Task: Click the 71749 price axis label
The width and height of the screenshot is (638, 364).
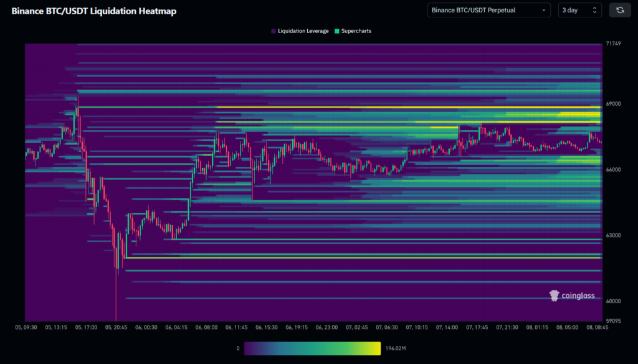Action: [613, 44]
